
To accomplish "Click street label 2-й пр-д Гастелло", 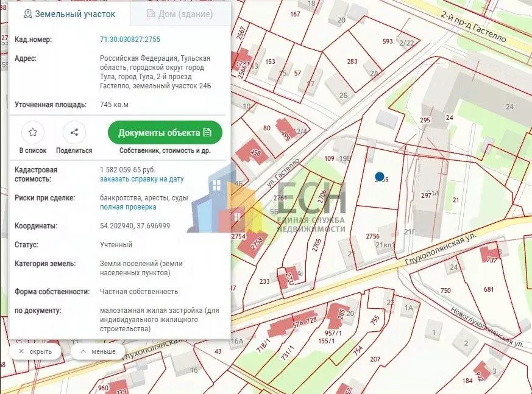I will 473,26.
